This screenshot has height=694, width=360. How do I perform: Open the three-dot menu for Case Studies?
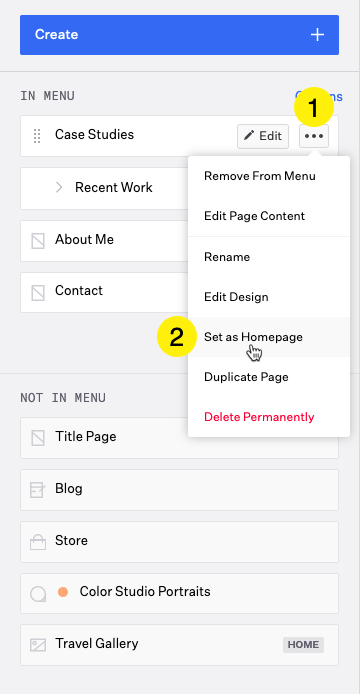tap(314, 136)
